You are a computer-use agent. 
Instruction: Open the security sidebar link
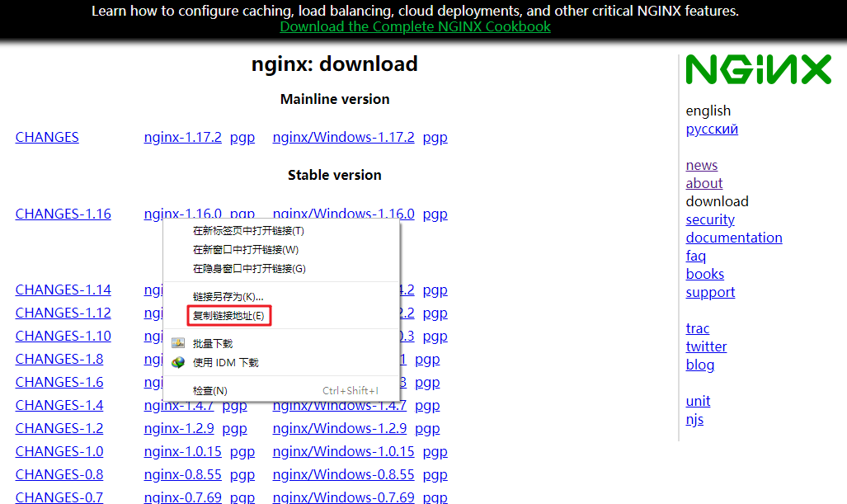click(710, 220)
